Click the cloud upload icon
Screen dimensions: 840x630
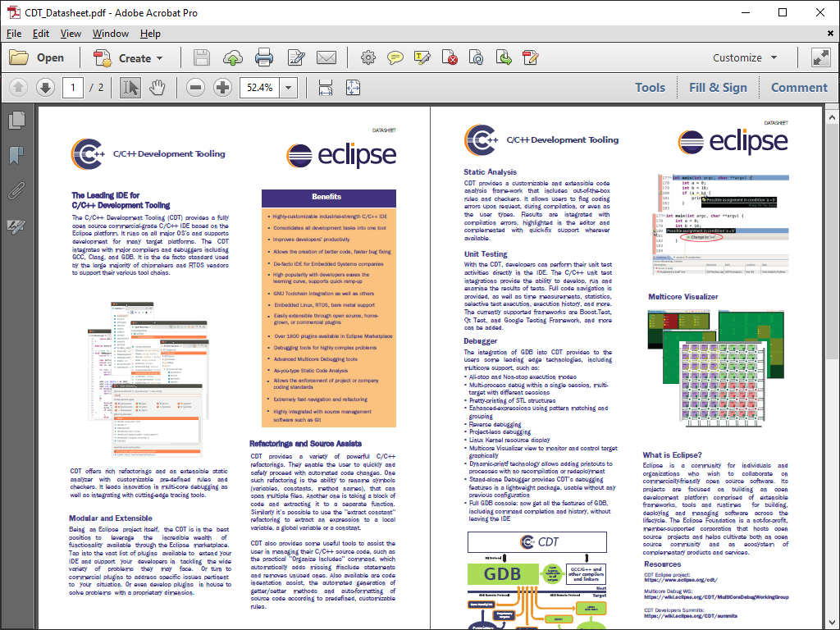[232, 58]
